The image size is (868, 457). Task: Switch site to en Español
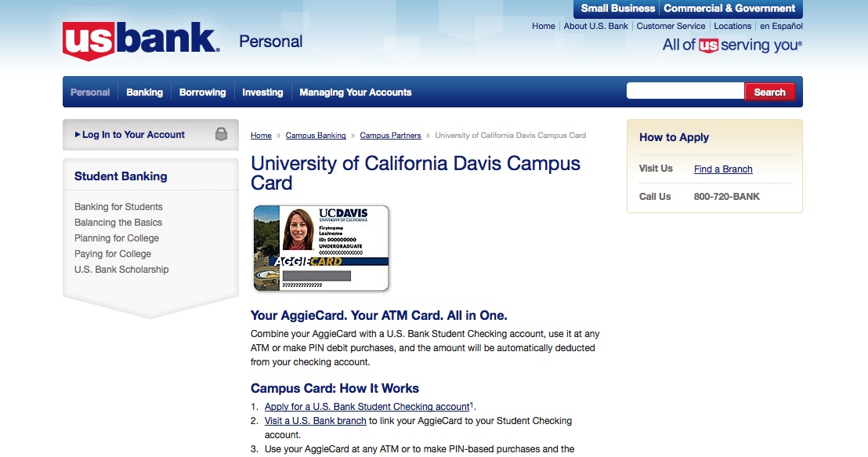(781, 26)
